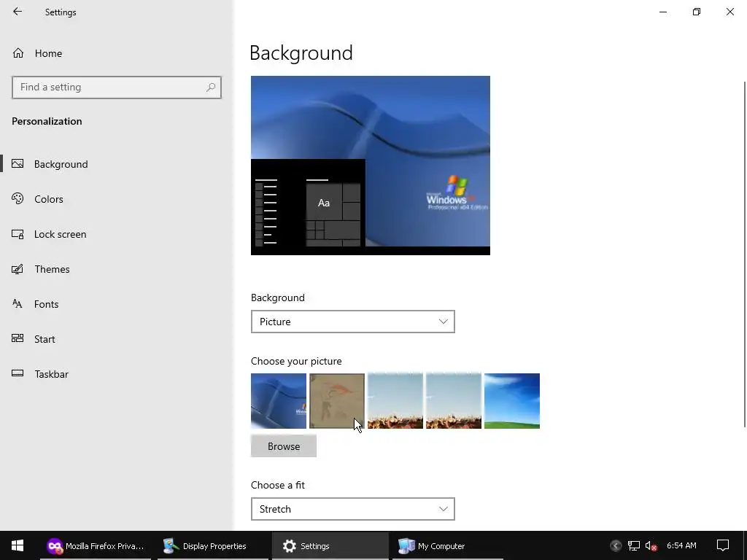Screen dimensions: 747x560
Task: Click the Background picture icon in sidebar
Action: (18, 164)
